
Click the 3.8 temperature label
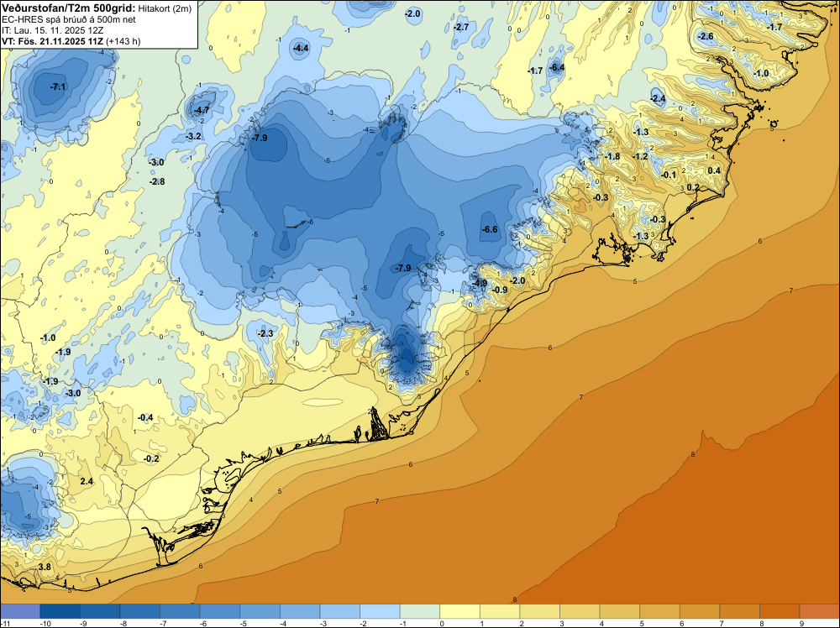(x=45, y=567)
